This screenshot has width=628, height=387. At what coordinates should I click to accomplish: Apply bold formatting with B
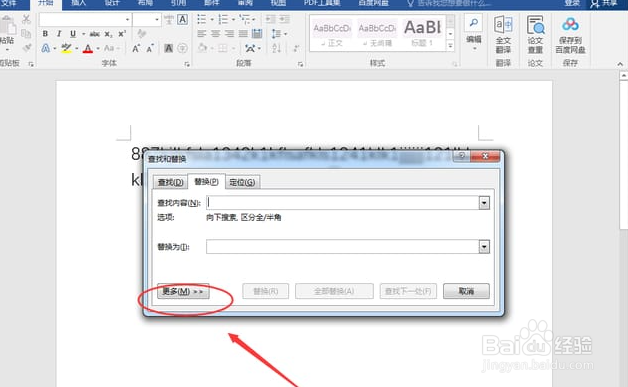(x=45, y=34)
